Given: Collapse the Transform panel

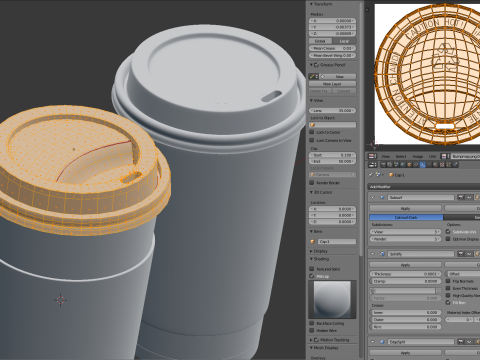Looking at the screenshot, I should pyautogui.click(x=311, y=4).
